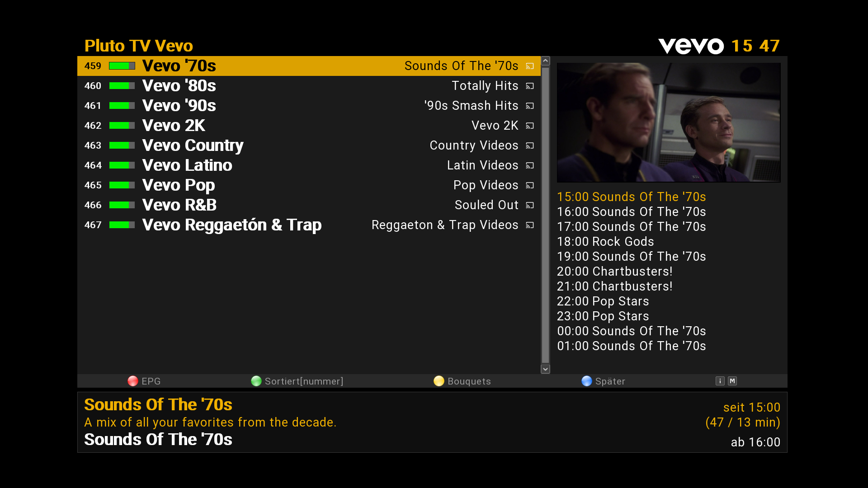
Task: Click the channel list scrollbar track
Action: pos(546,215)
